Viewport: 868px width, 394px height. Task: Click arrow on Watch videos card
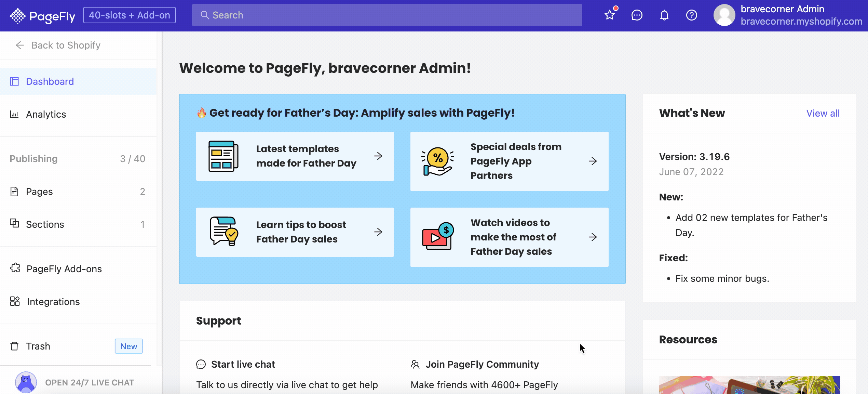tap(593, 237)
